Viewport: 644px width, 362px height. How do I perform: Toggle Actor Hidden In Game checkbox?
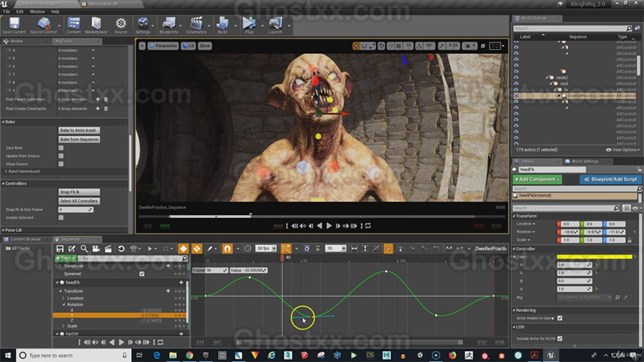coord(560,318)
